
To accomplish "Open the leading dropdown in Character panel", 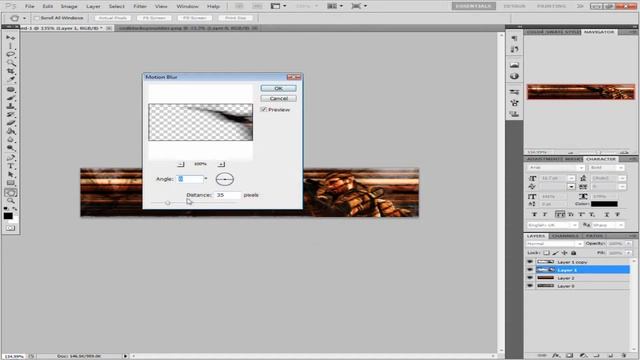I will point(622,178).
